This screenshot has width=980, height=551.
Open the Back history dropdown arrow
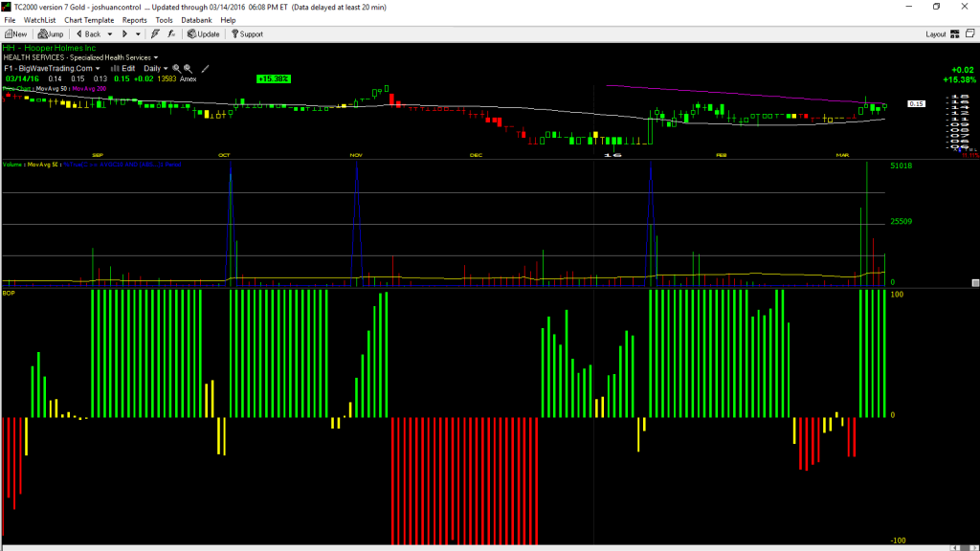pyautogui.click(x=110, y=34)
